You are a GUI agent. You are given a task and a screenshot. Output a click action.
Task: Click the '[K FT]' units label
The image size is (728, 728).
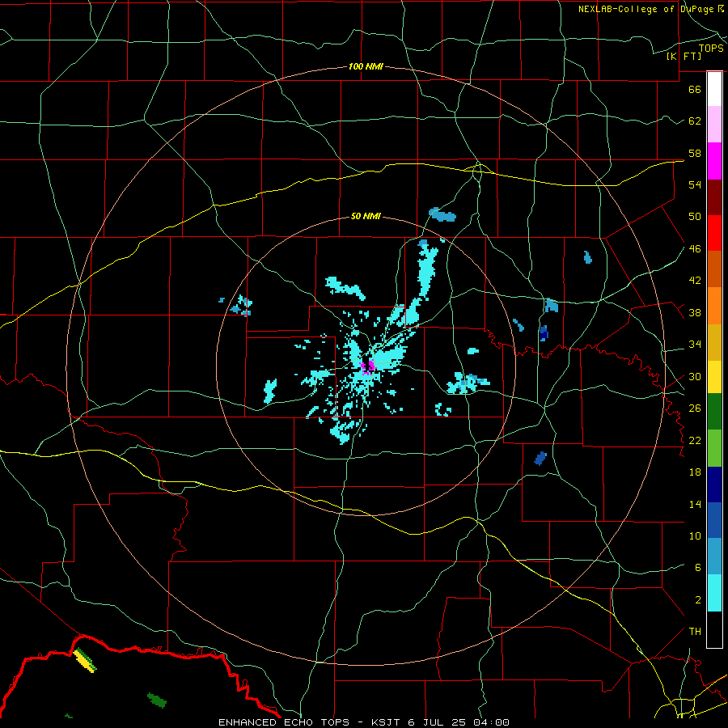coord(684,56)
